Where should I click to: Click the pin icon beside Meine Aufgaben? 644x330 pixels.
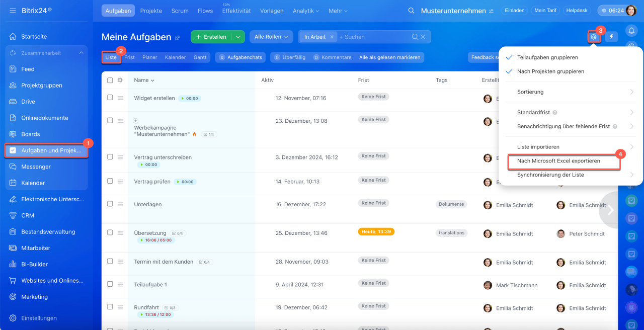[177, 37]
